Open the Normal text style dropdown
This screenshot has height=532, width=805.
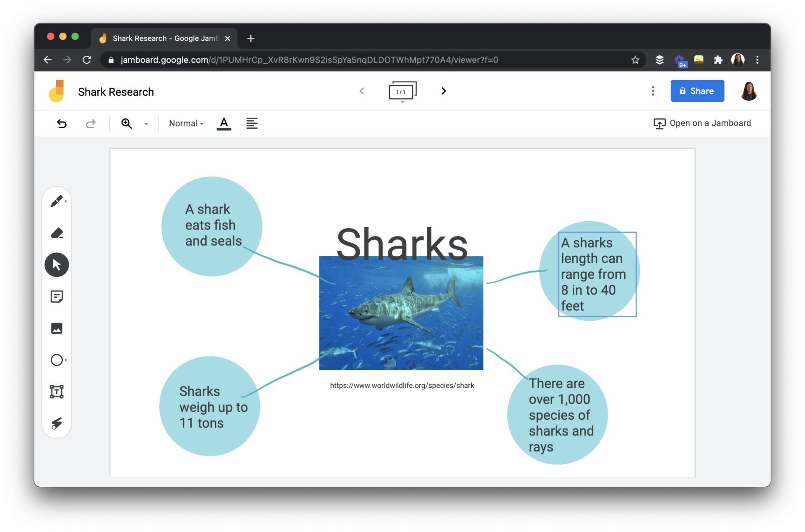click(x=185, y=123)
